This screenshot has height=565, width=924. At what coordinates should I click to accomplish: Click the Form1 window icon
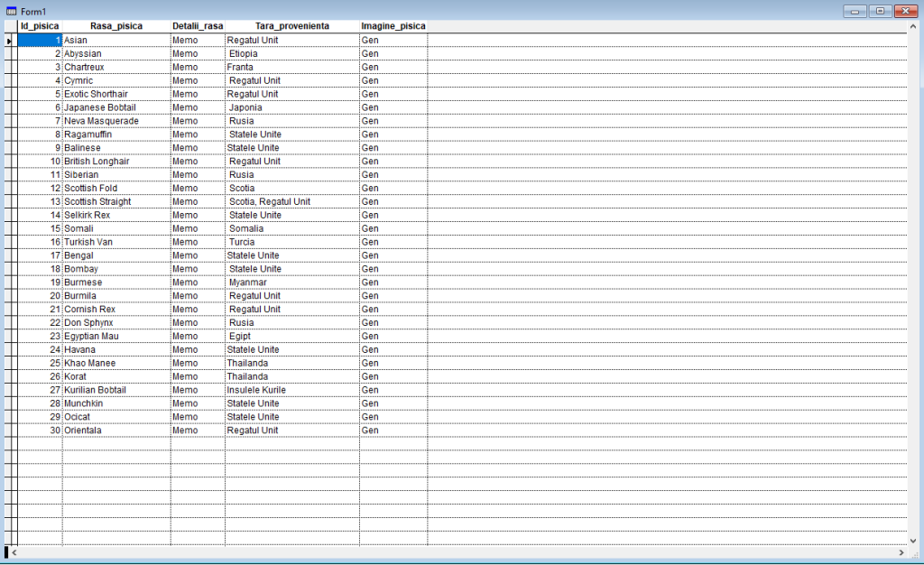pos(11,11)
